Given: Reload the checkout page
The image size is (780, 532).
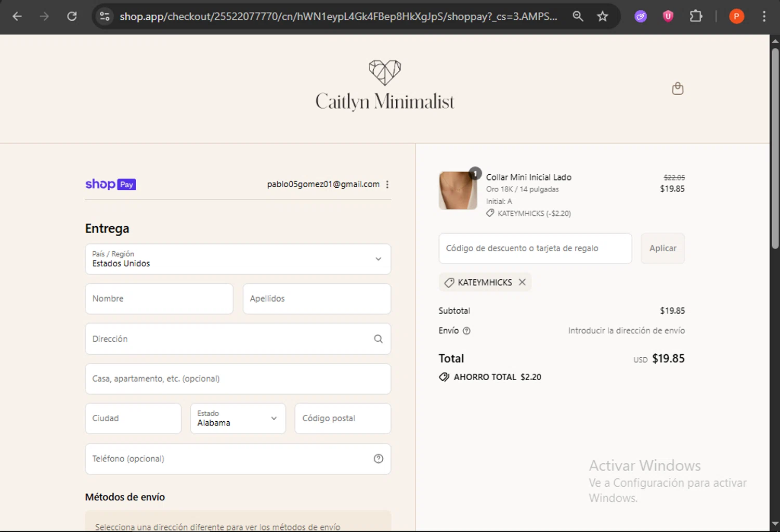Looking at the screenshot, I should click(x=72, y=16).
